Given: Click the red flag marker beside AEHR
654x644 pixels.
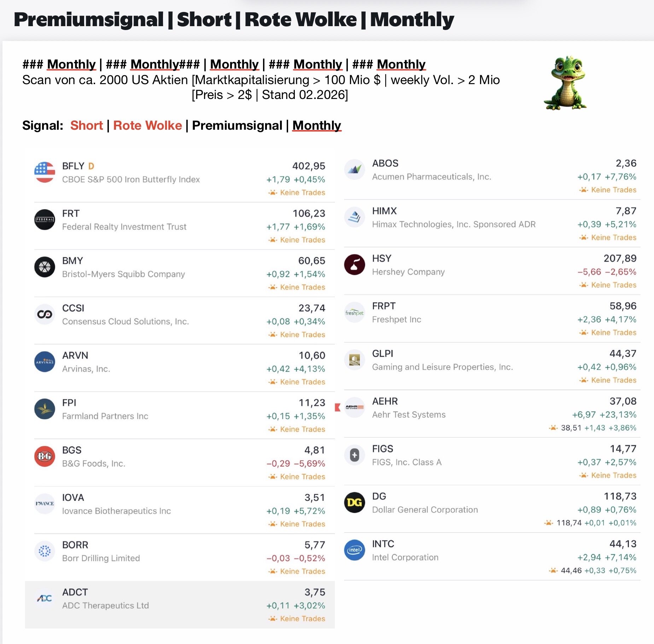Looking at the screenshot, I should click(x=338, y=407).
